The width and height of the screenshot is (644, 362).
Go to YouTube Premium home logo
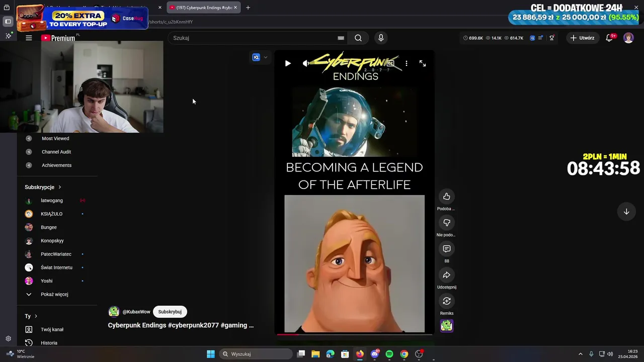pos(58,38)
